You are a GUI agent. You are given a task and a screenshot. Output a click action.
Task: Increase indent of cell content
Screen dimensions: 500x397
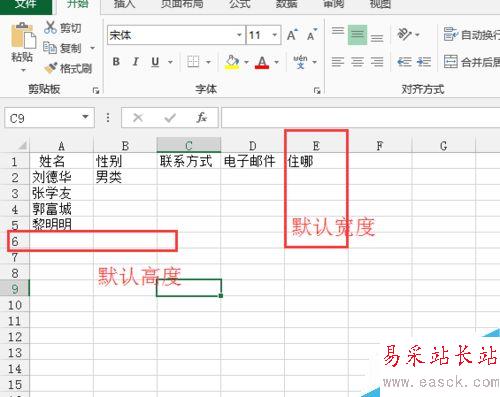424,62
